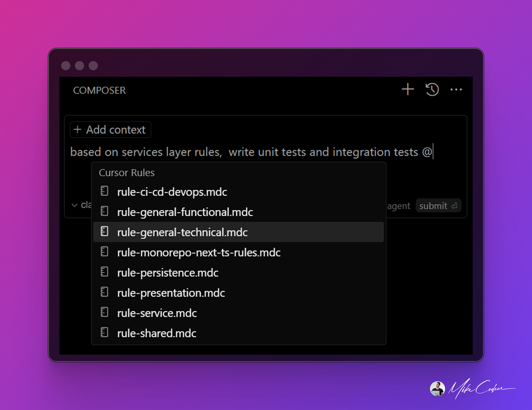
Task: Select rule-presentation.mdc entry
Action: pyautogui.click(x=238, y=293)
